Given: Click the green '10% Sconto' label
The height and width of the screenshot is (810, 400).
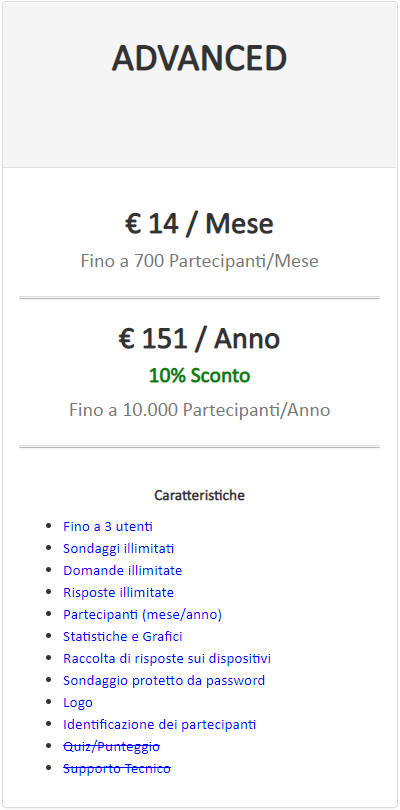Looking at the screenshot, I should point(199,376).
